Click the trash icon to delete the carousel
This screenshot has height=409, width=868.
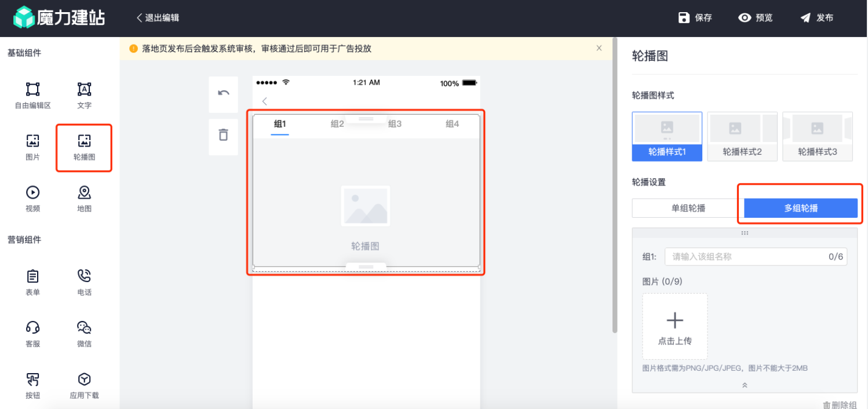tap(223, 137)
